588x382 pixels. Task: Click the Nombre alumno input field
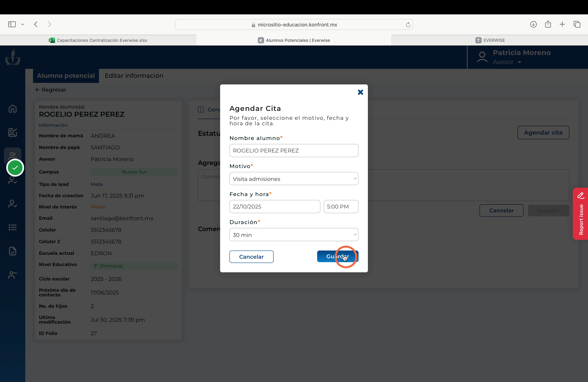click(x=294, y=151)
